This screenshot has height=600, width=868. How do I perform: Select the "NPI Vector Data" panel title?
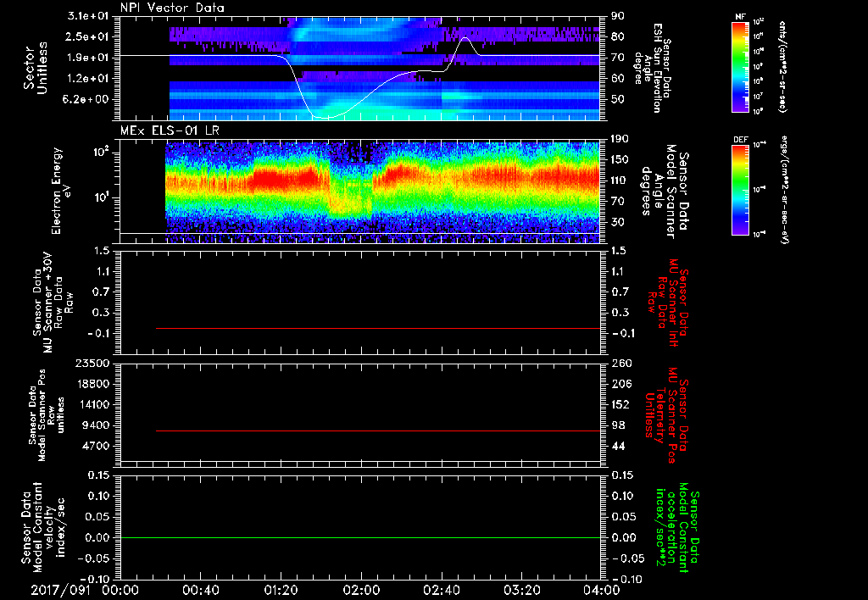point(172,8)
